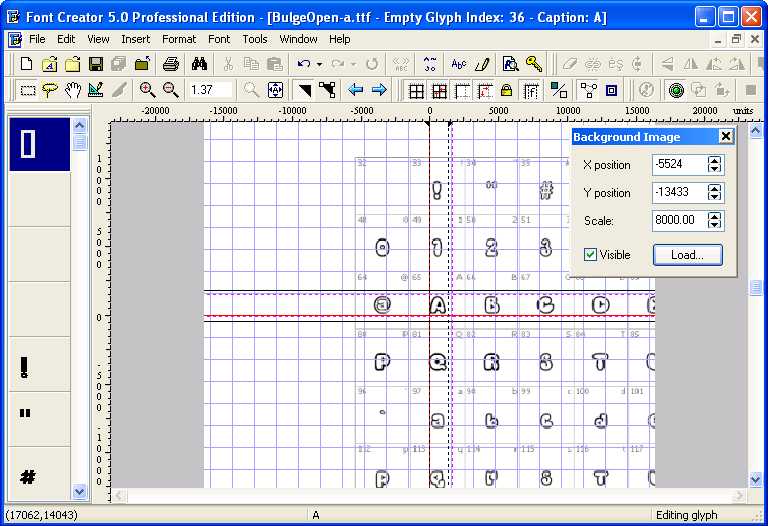
Task: Select the exclamation mark glyph thumbnail
Action: (39, 364)
